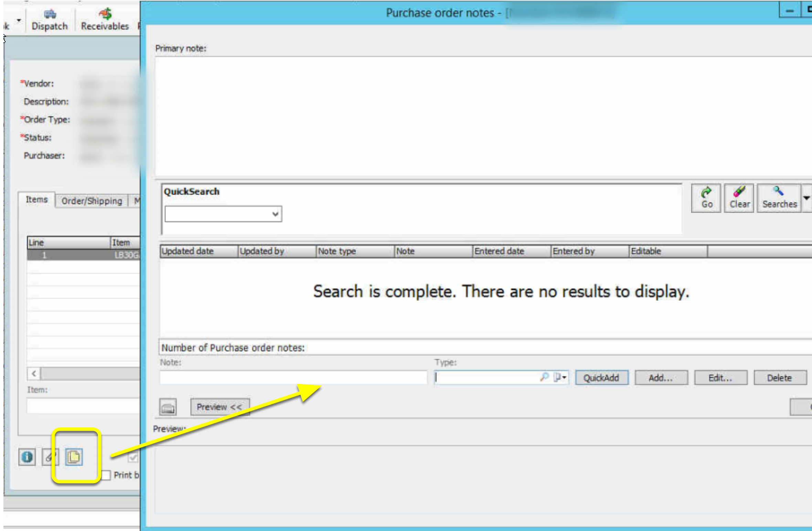Click the Item column header in order grid
Viewport: 812px width, 531px height.
tap(125, 243)
